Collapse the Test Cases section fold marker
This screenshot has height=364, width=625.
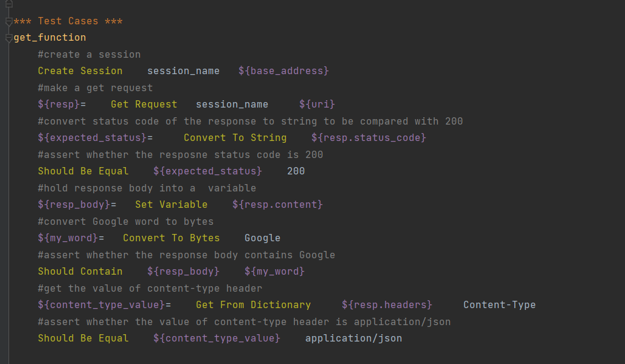click(x=8, y=21)
